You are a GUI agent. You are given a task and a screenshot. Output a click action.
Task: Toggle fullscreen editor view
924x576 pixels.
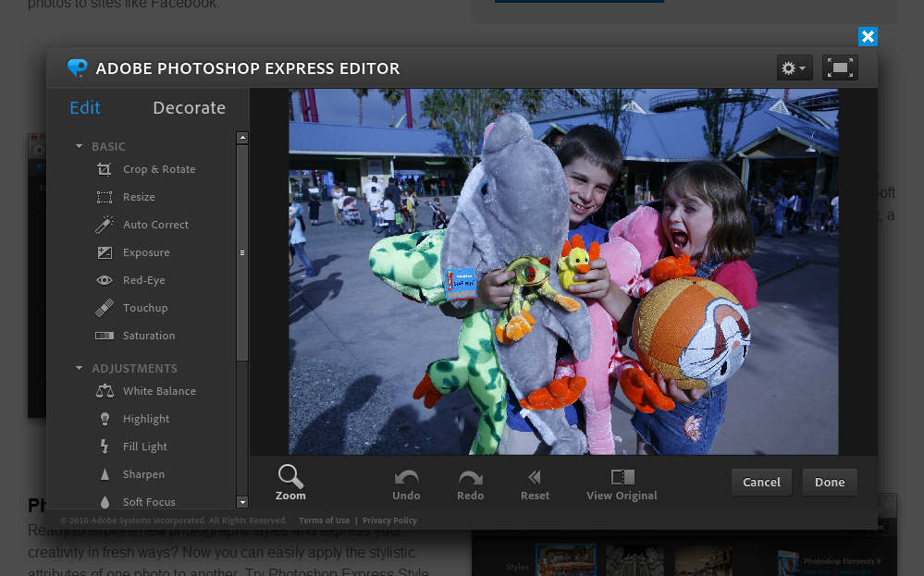[839, 67]
